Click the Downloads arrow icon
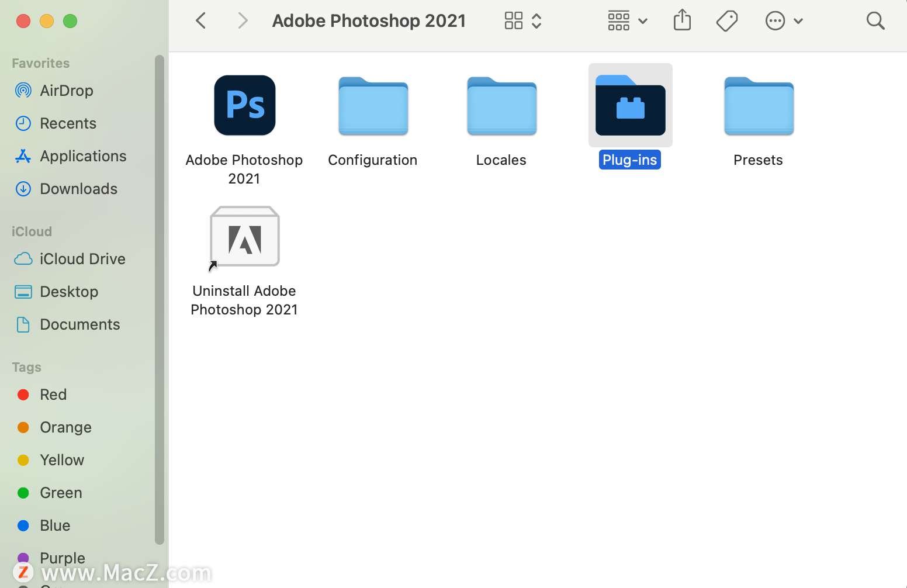This screenshot has height=588, width=907. (23, 189)
